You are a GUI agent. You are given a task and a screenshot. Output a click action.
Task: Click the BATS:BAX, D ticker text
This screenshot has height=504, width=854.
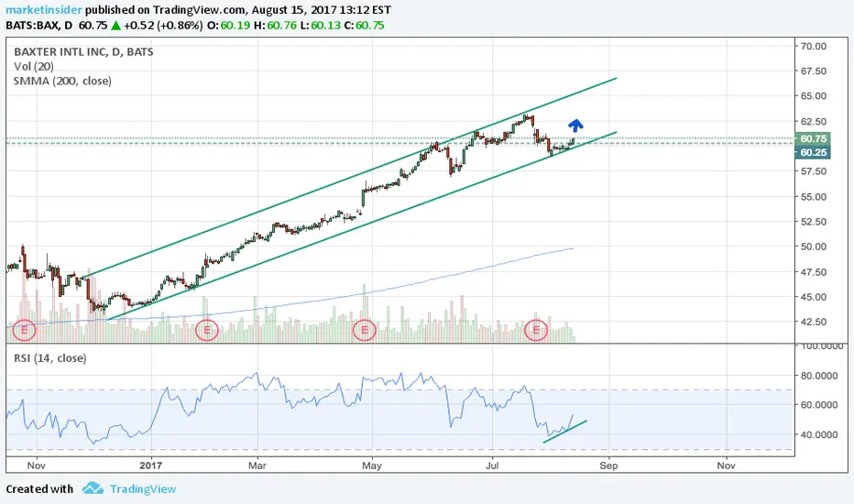[x=39, y=25]
